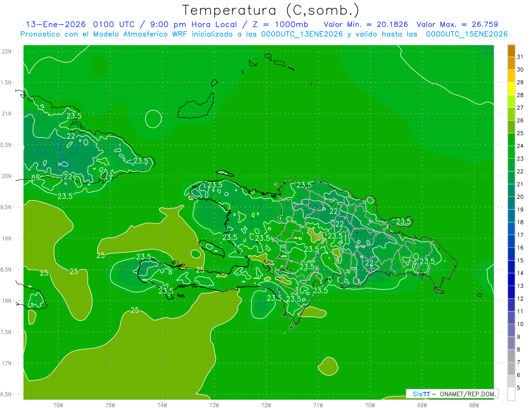This screenshot has width=532, height=411.
Task: Click the olive swatch between 25 and 26
Action: click(511, 127)
